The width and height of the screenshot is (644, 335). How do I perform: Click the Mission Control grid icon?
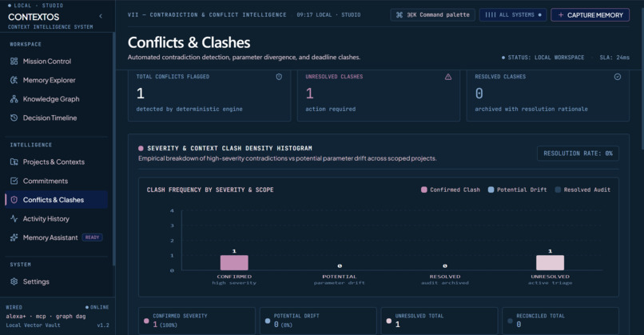click(14, 62)
